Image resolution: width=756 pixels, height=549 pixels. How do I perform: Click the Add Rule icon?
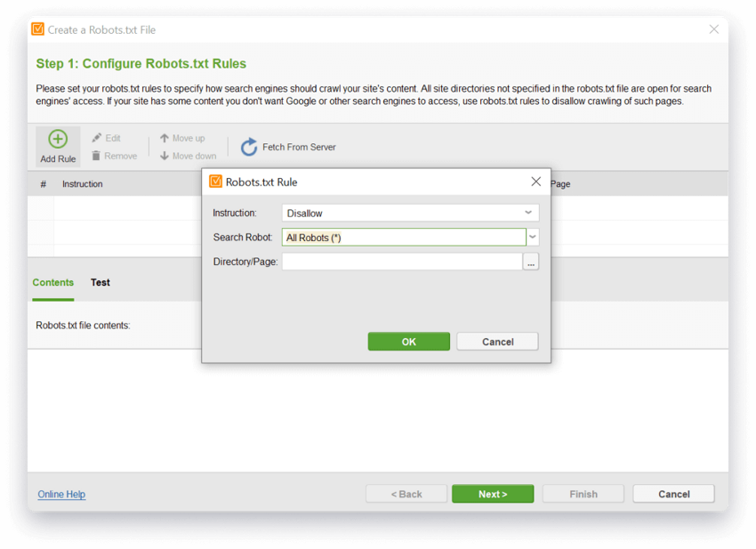coord(57,140)
